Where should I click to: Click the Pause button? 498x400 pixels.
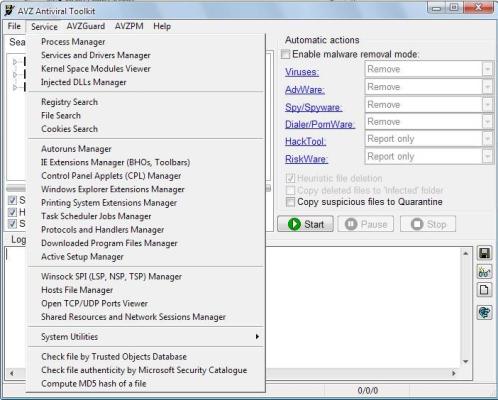[366, 224]
